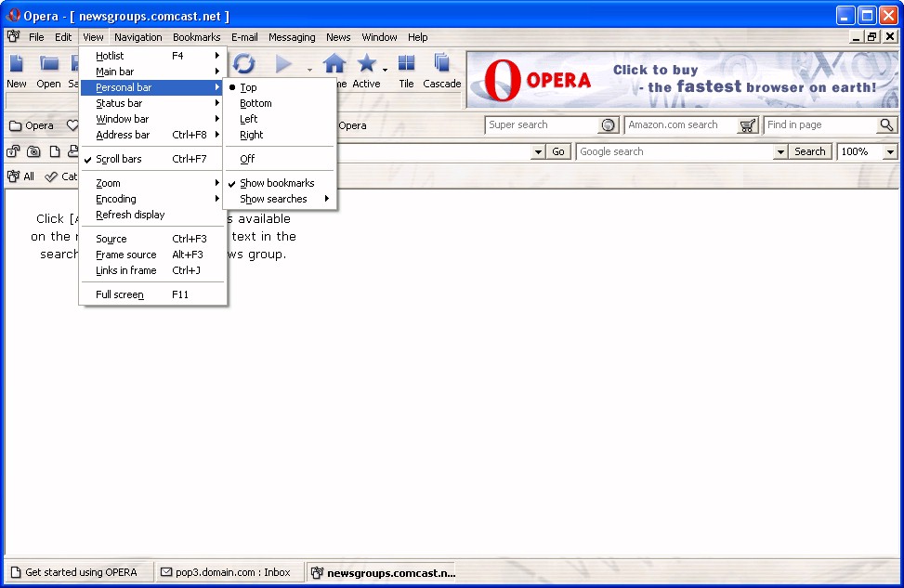Switch to pop3.domain.com Inbox window tab
This screenshot has height=588, width=904.
point(226,572)
